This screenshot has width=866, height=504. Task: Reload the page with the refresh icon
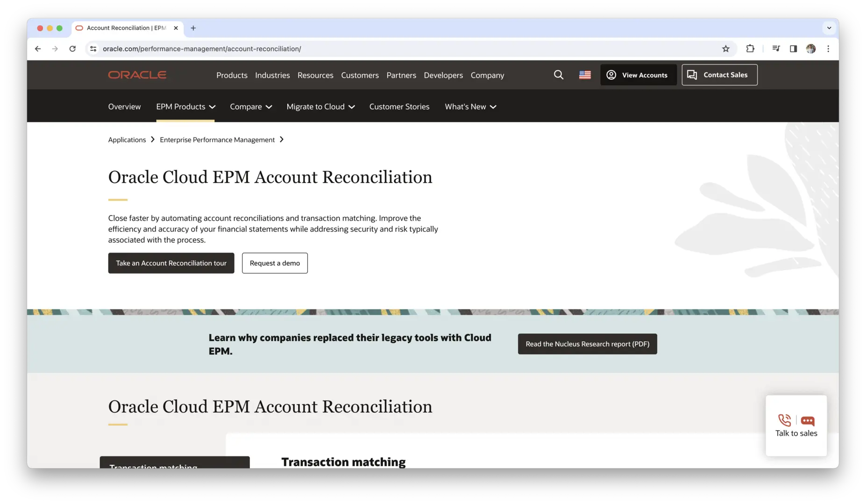pos(72,49)
